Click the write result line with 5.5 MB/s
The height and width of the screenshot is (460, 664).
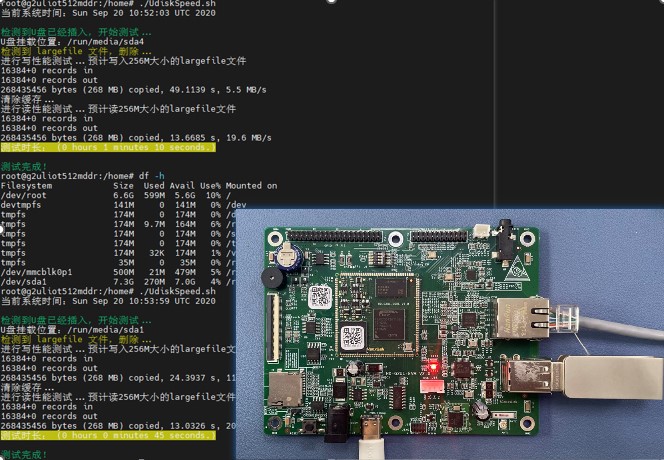pyautogui.click(x=134, y=90)
